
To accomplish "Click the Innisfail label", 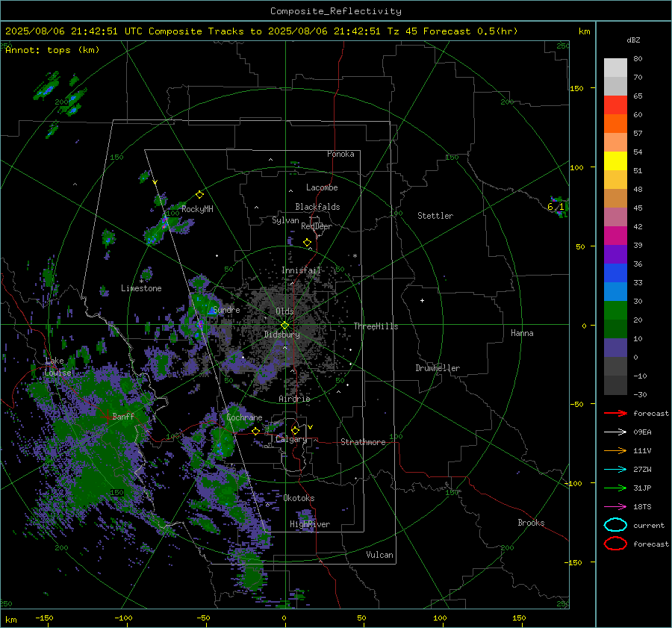I will click(x=301, y=270).
